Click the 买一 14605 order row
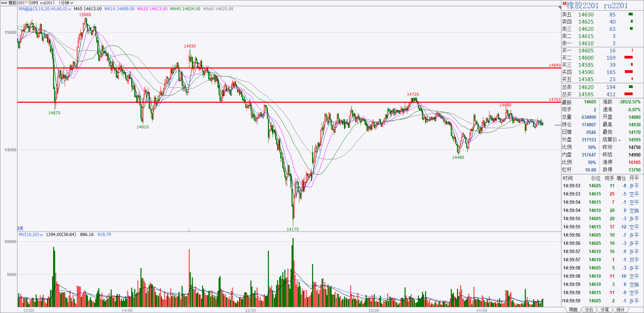The image size is (644, 313). click(603, 51)
